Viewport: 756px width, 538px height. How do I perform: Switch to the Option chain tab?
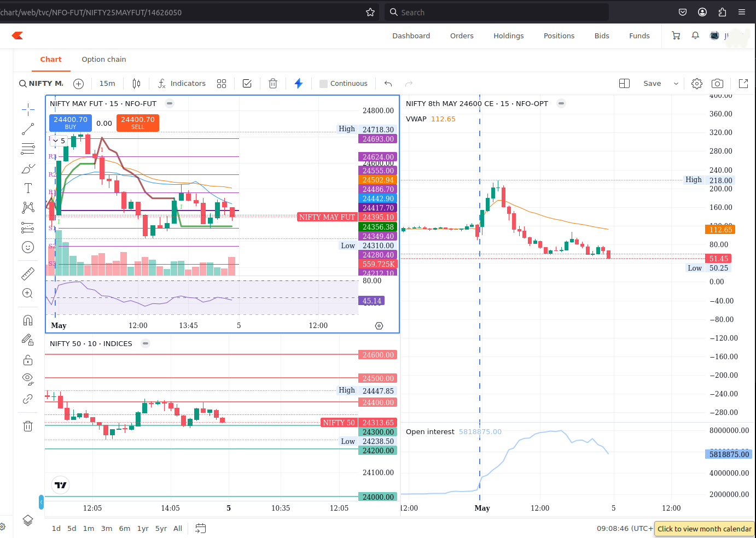click(104, 60)
